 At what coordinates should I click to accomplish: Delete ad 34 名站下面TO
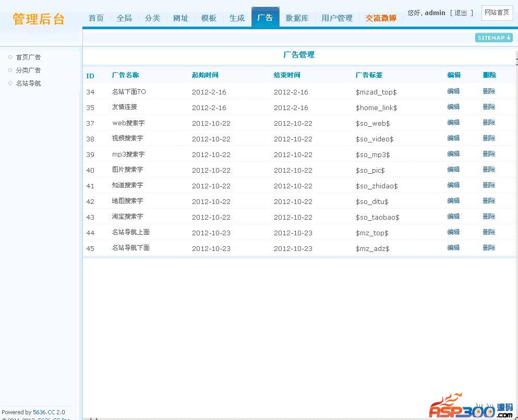coord(489,91)
